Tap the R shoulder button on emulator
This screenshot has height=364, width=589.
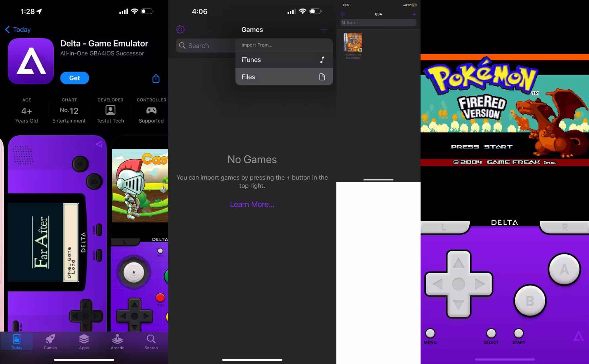[x=564, y=227]
